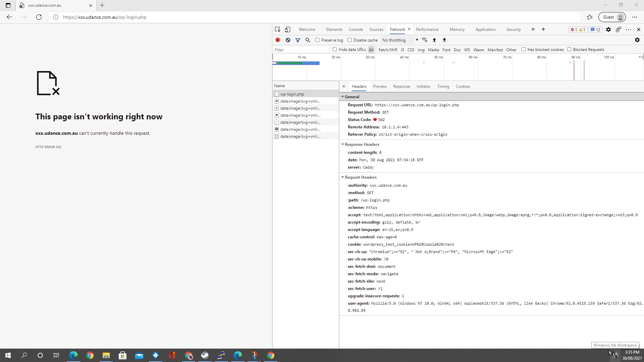Click Export HAR download arrow
Image resolution: width=644 pixels, height=362 pixels.
[x=444, y=40]
